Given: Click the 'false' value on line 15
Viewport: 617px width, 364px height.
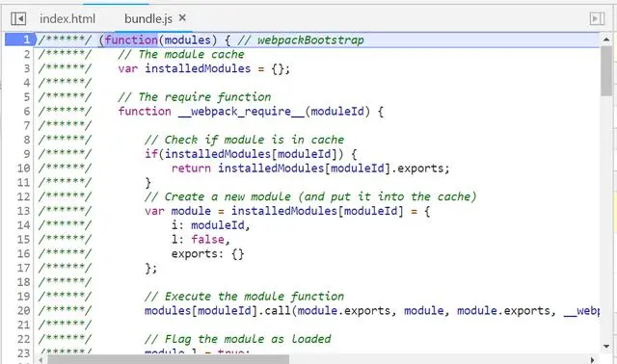Looking at the screenshot, I should point(207,240).
